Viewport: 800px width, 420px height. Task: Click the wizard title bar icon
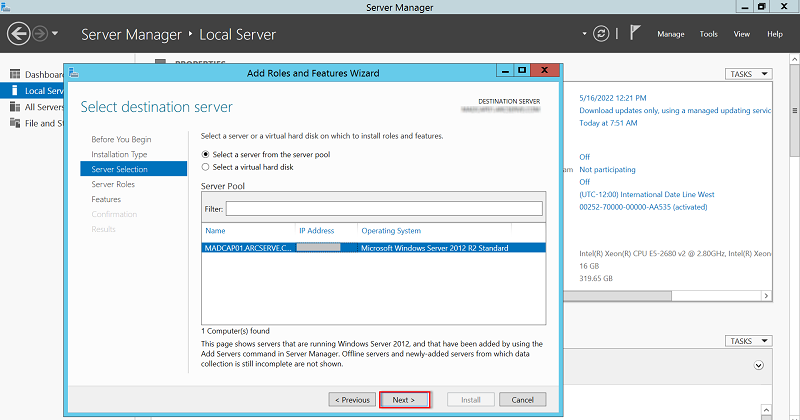click(73, 72)
